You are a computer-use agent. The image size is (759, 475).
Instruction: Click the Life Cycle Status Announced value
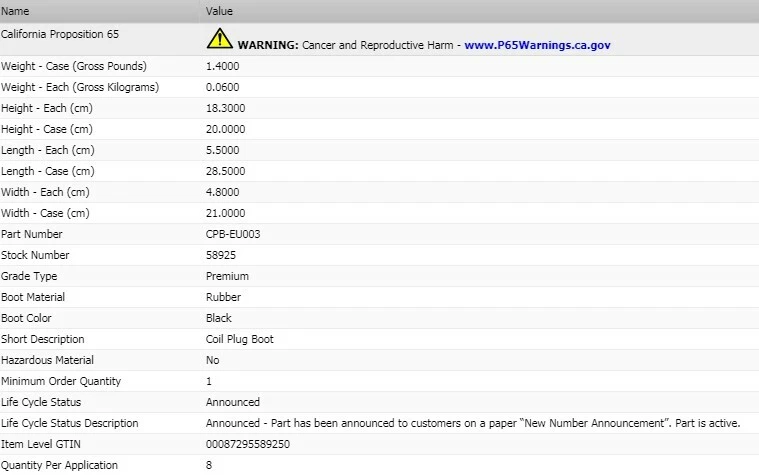click(x=232, y=402)
